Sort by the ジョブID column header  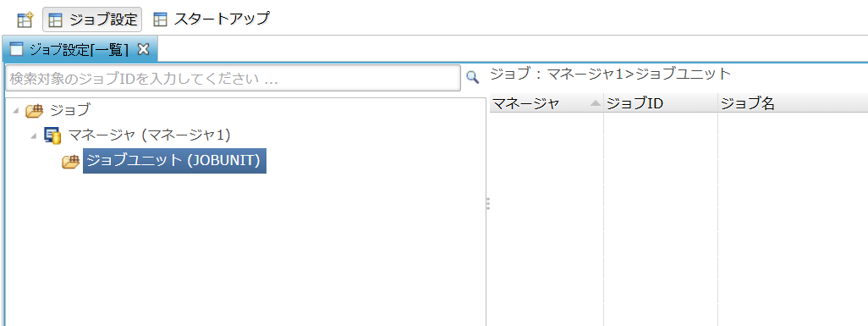coord(661,103)
